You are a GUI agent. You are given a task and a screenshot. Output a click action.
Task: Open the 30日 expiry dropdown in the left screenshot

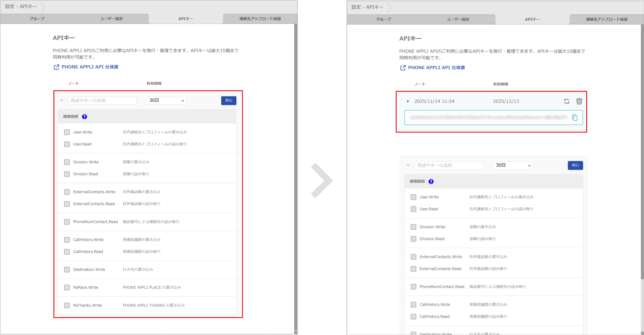166,101
